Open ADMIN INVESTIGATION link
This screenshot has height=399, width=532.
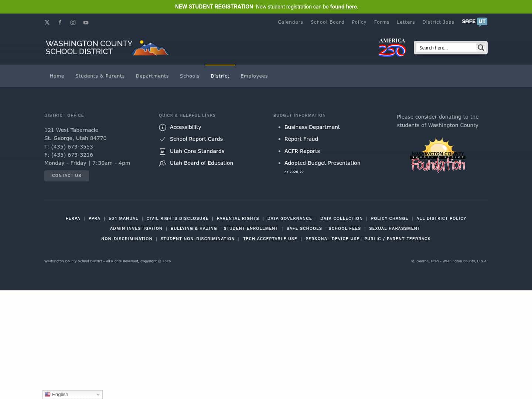136,229
